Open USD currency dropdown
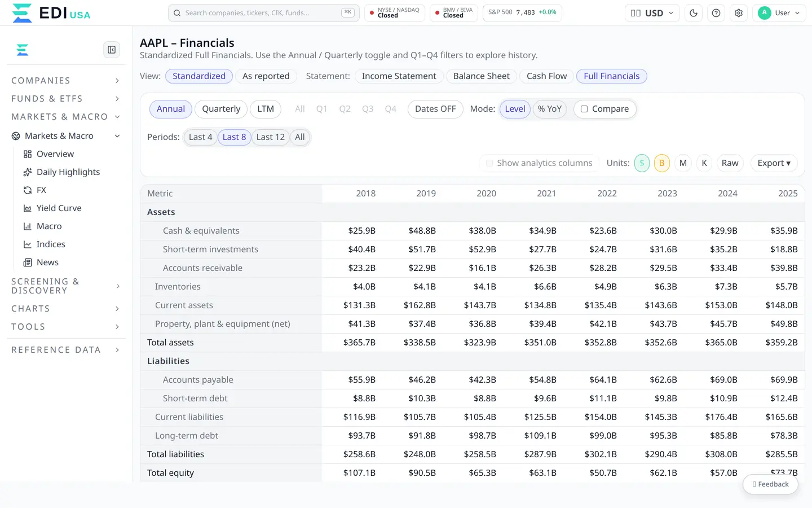 652,13
